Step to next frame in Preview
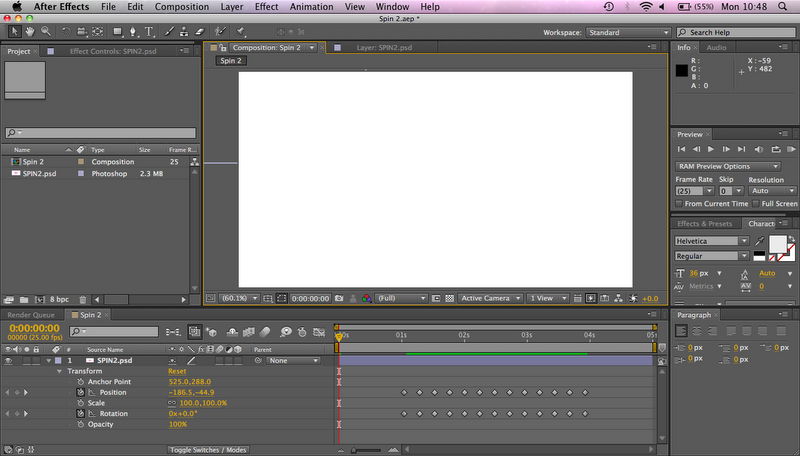This screenshot has height=456, width=800. (726, 149)
